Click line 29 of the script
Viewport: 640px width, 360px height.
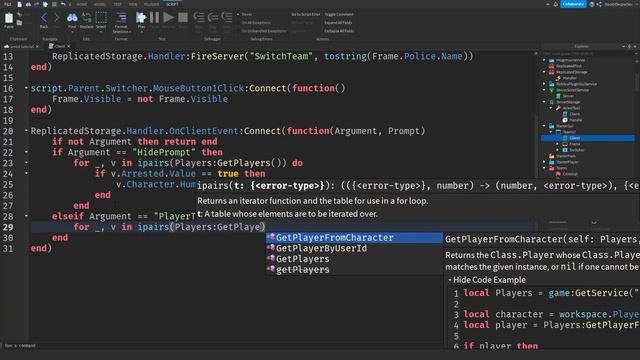point(282,227)
